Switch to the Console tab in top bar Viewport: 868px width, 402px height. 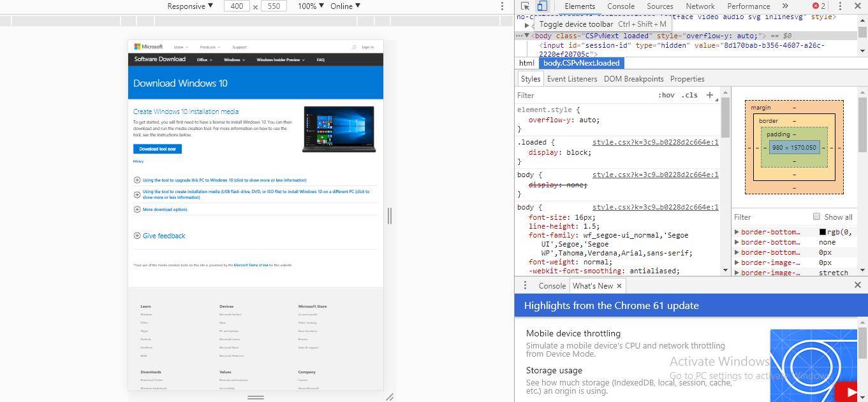[x=621, y=6]
